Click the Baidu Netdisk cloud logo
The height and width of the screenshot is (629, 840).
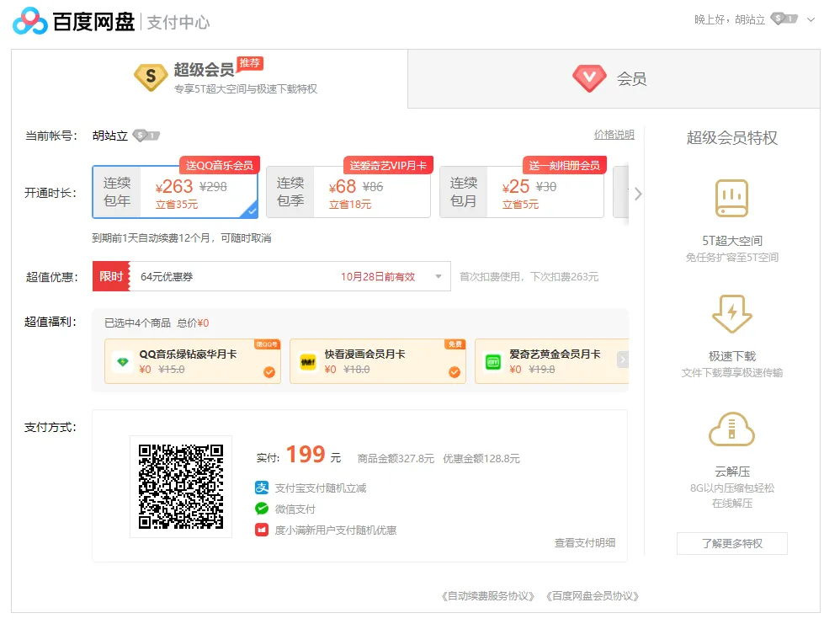click(x=30, y=21)
